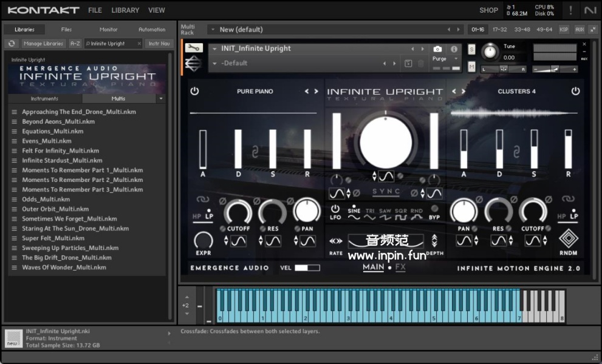Click the SHOP link
The image size is (602, 364).
(488, 10)
